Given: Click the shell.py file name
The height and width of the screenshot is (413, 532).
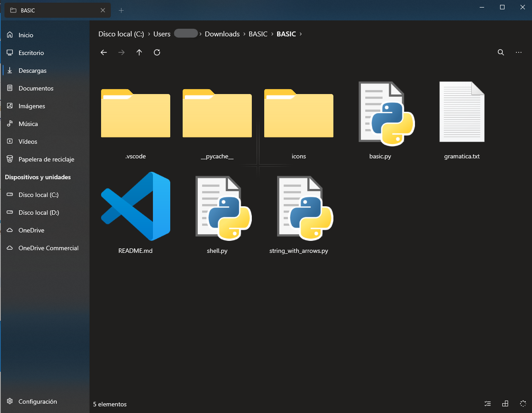Looking at the screenshot, I should pyautogui.click(x=217, y=251).
